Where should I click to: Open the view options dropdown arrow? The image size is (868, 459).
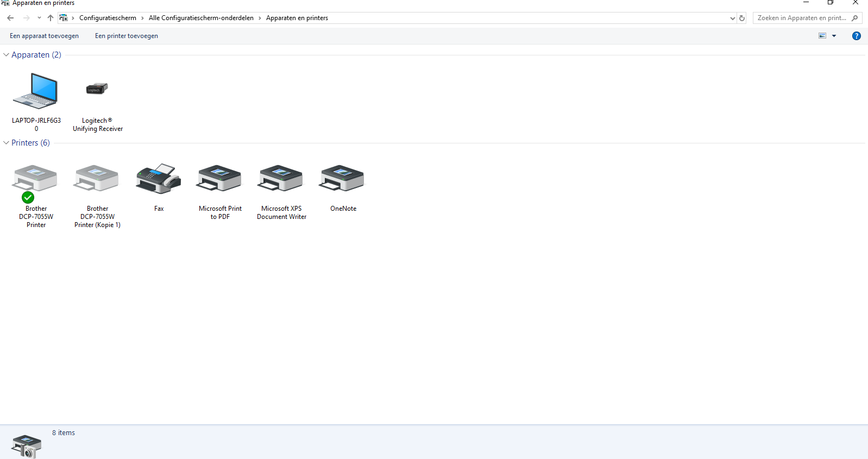pos(834,36)
